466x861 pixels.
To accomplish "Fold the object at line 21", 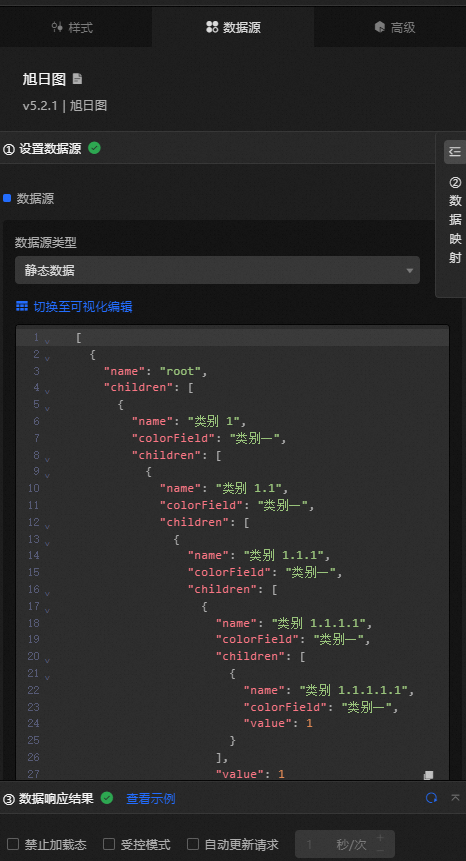I will [47, 678].
